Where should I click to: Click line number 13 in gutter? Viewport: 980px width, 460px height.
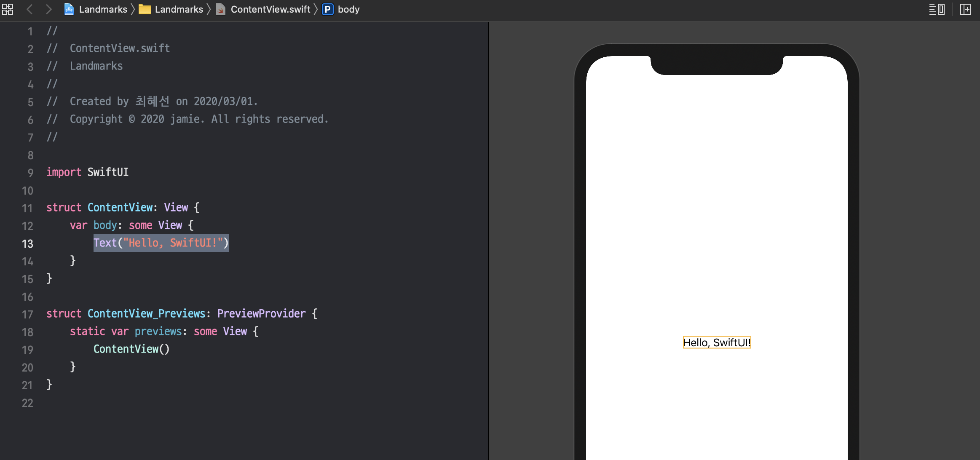click(x=27, y=244)
